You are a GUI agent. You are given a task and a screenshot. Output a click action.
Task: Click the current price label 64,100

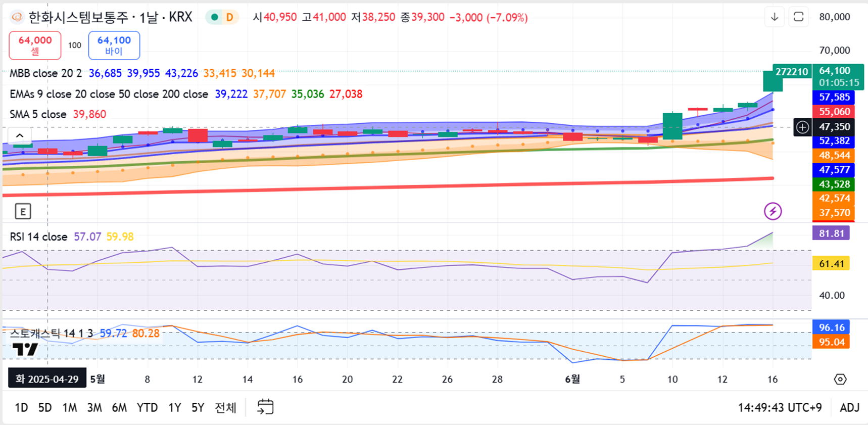pos(835,71)
